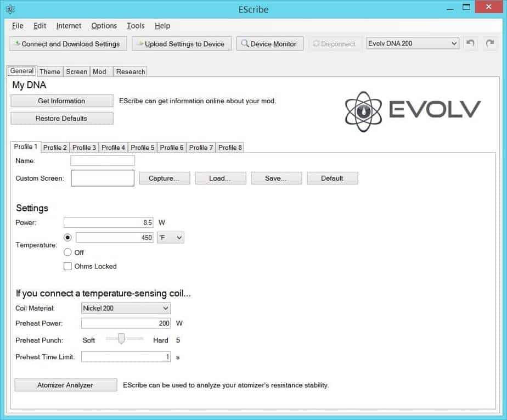This screenshot has height=420, width=507.
Task: Click the Save... button
Action: tap(276, 178)
